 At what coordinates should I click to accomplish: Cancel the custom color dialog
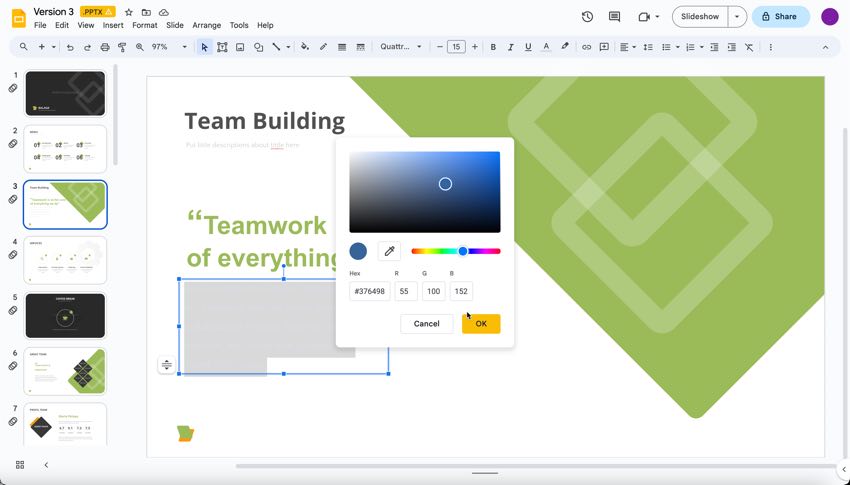click(x=427, y=324)
